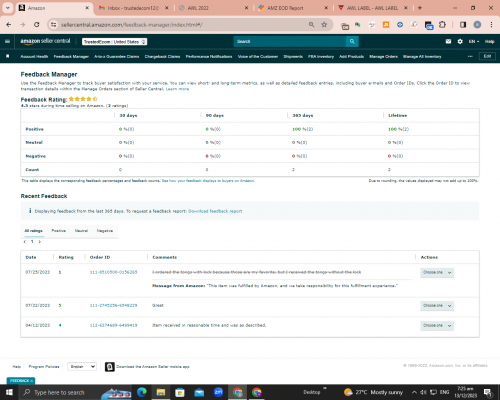Select the All ratings tab
Viewport: 500px width, 400px height.
(33, 231)
